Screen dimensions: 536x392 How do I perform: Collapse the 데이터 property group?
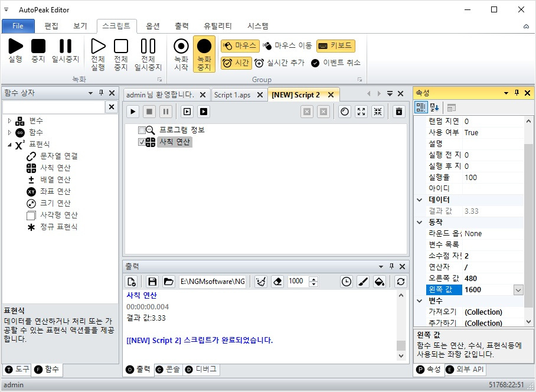[x=420, y=200]
